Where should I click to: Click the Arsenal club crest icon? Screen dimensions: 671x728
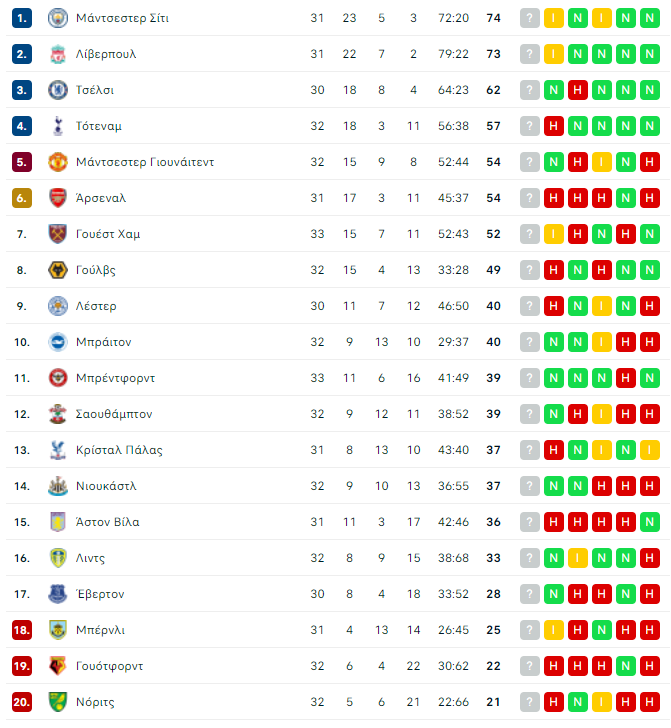[x=58, y=198]
